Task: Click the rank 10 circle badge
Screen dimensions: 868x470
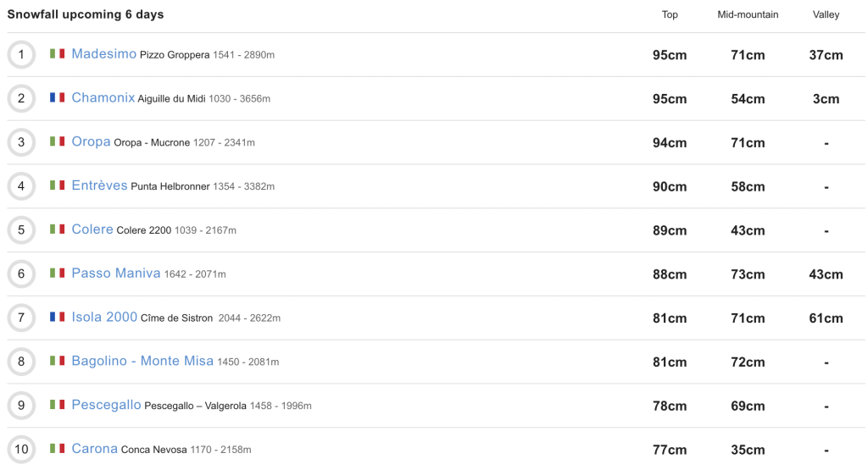Action: click(x=21, y=450)
